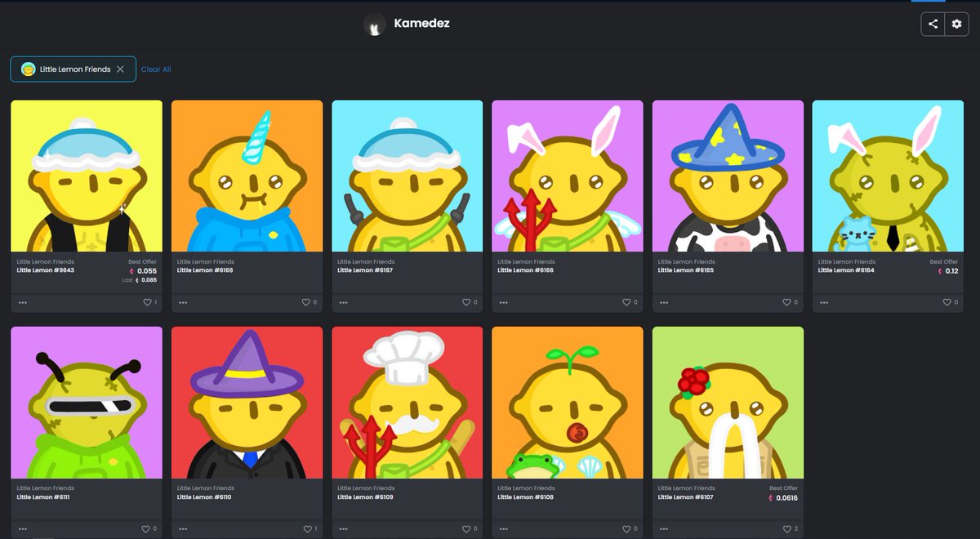
Task: Click the Clear All filters link
Action: coord(156,69)
